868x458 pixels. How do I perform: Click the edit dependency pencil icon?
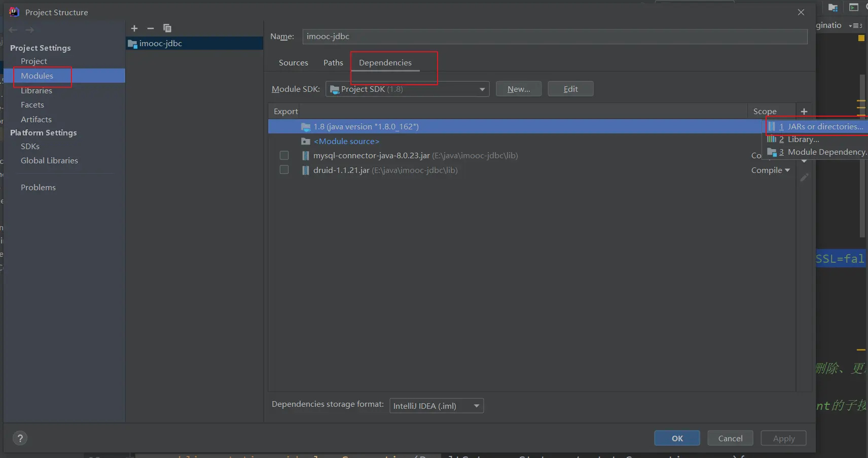tap(804, 178)
